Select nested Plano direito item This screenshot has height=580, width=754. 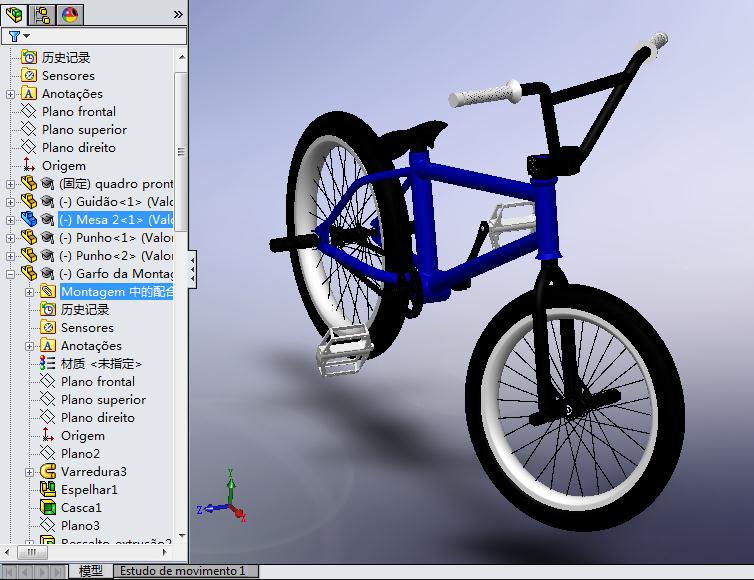click(98, 417)
